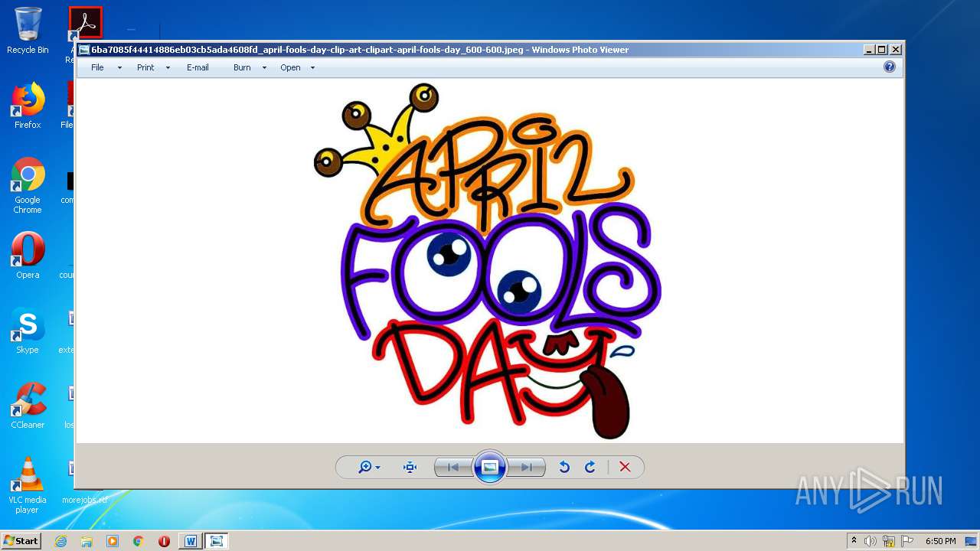
Task: Expand the Print dropdown arrow
Action: click(x=168, y=68)
